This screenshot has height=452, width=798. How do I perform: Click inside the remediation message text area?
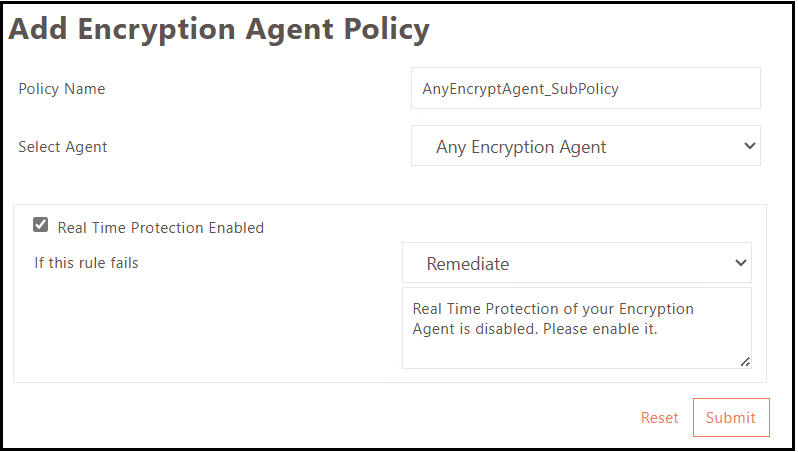tap(576, 345)
